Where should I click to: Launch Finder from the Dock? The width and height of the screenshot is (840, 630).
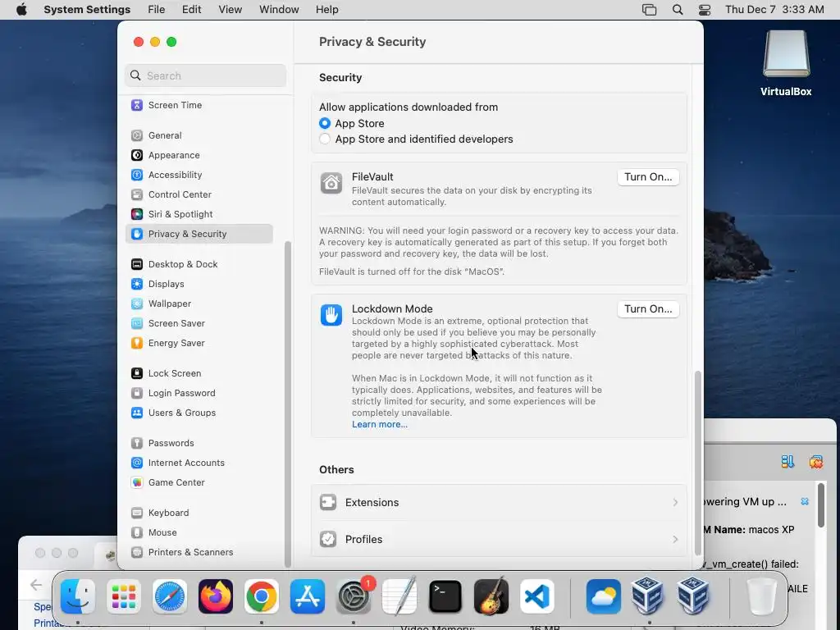click(78, 596)
